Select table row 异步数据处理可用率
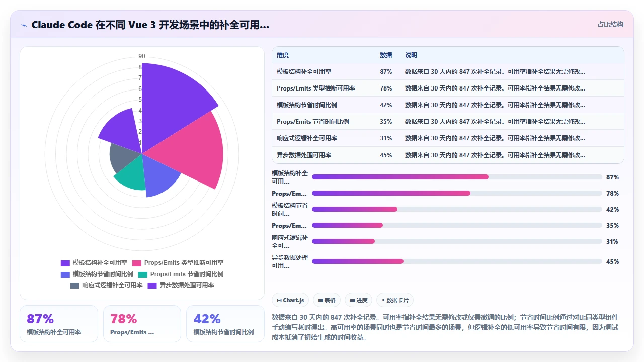644x362 pixels. 448,155
